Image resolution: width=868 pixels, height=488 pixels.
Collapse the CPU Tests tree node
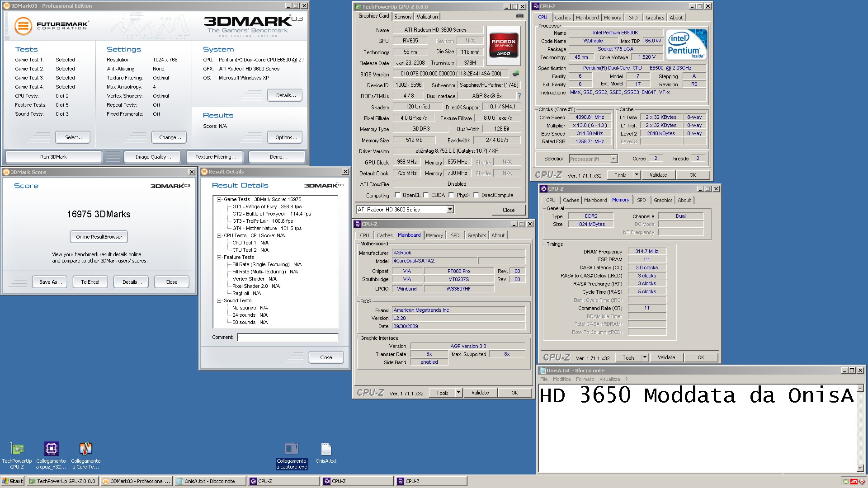[219, 235]
